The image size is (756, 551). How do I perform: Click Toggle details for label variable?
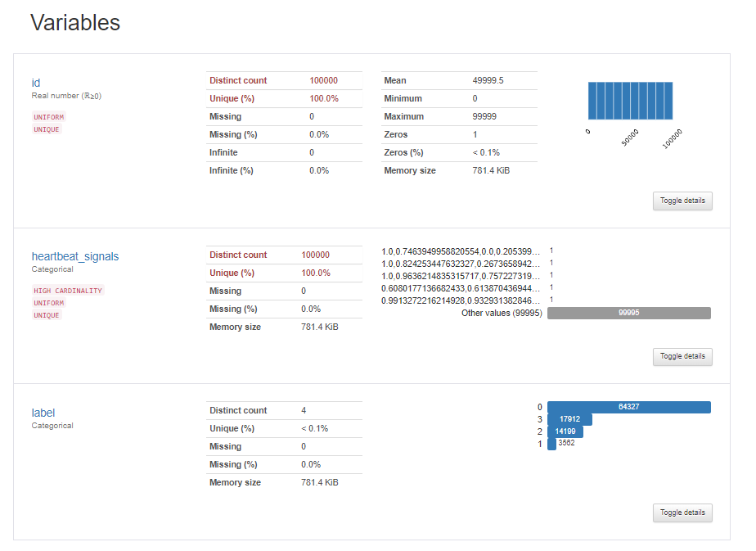click(x=682, y=513)
